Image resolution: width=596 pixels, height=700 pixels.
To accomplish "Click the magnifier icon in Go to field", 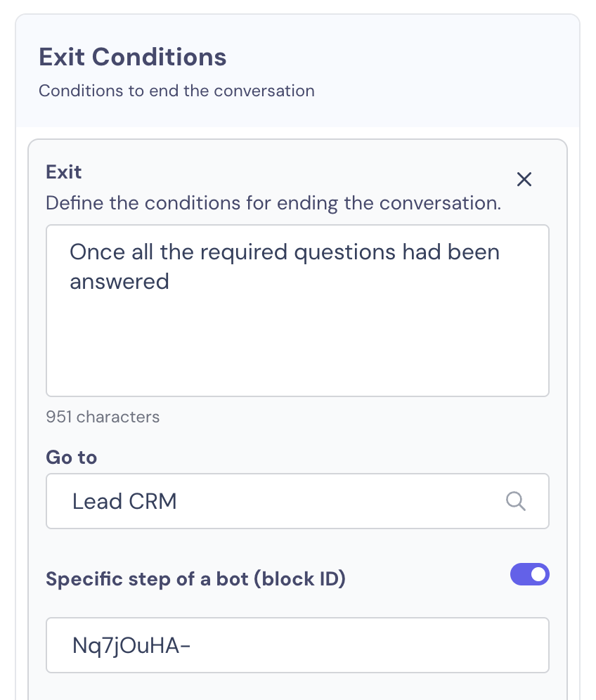I will click(516, 501).
